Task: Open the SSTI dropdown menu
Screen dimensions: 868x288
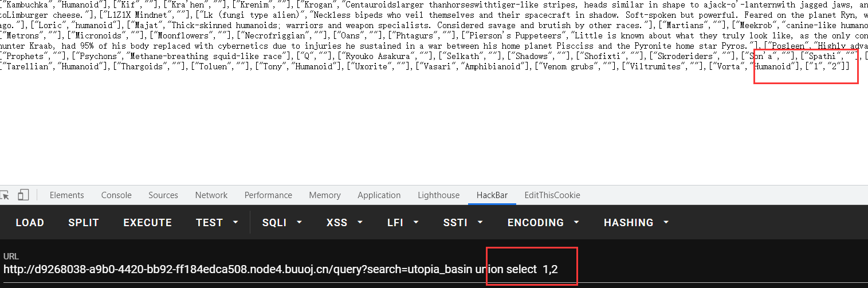Action: pyautogui.click(x=463, y=222)
